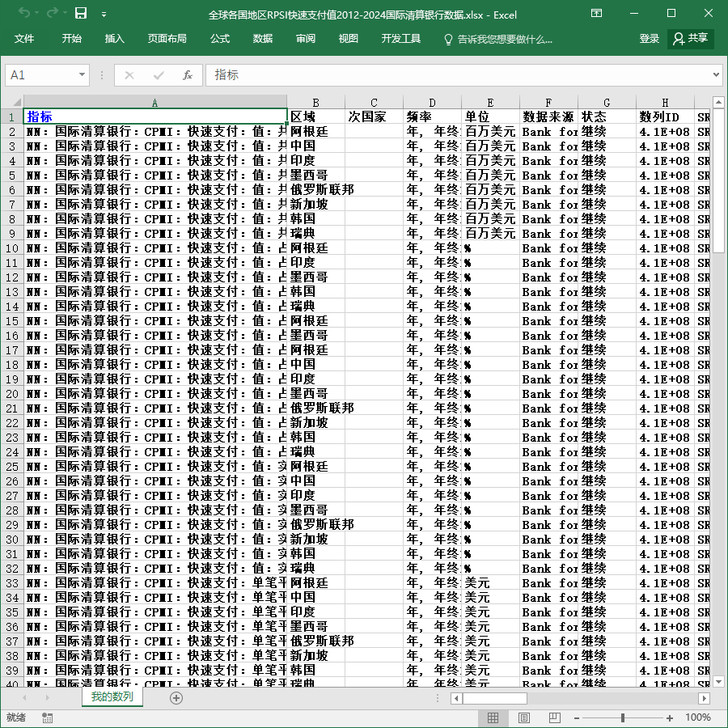Add a new sheet with plus icon

point(176,698)
